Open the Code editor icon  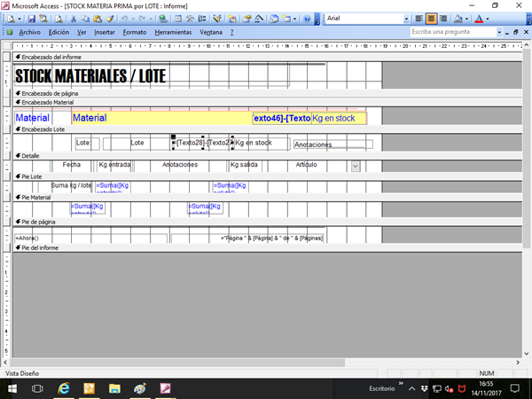coord(232,19)
